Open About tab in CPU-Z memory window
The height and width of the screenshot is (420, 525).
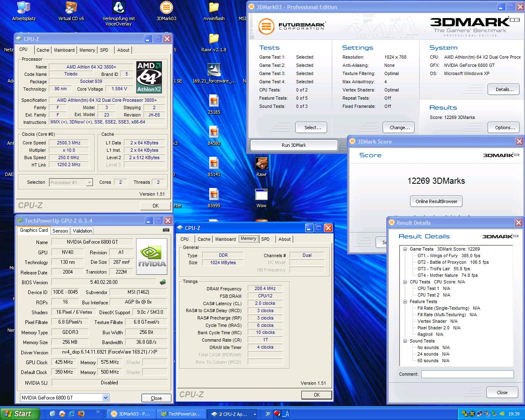pyautogui.click(x=284, y=239)
